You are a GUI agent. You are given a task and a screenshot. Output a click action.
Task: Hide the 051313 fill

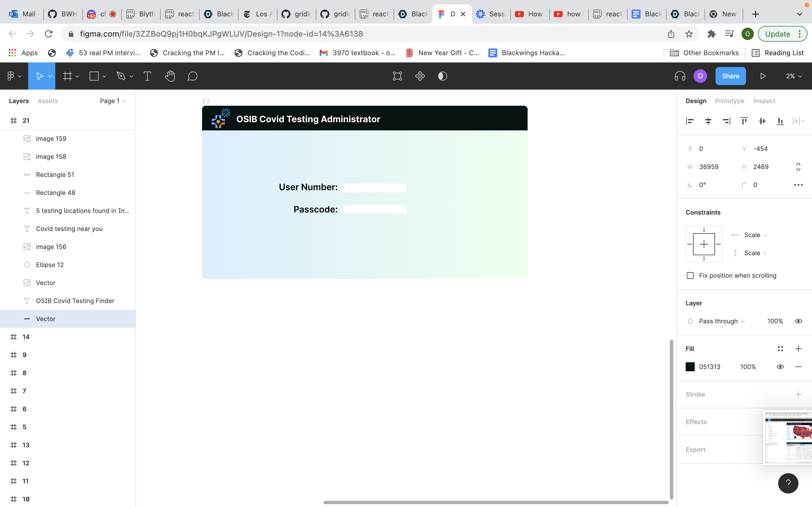point(780,367)
